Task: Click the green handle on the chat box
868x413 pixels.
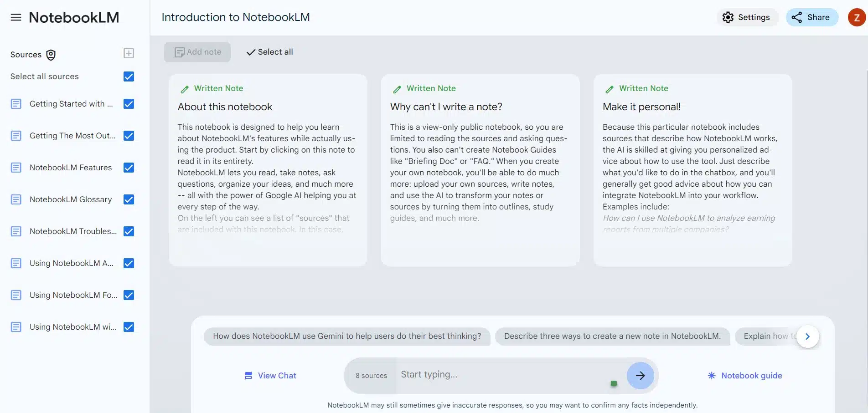Action: (x=614, y=383)
